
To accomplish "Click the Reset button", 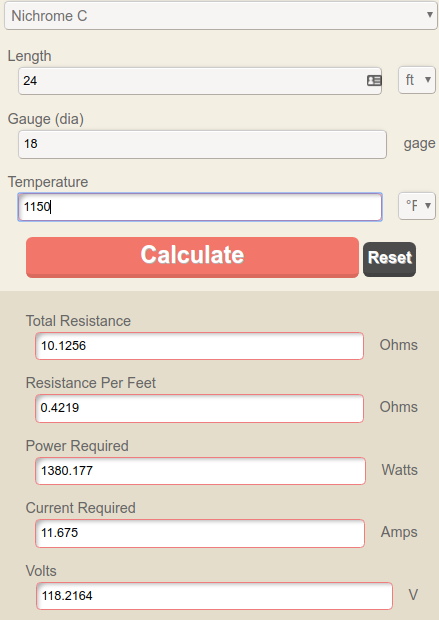I will click(390, 259).
